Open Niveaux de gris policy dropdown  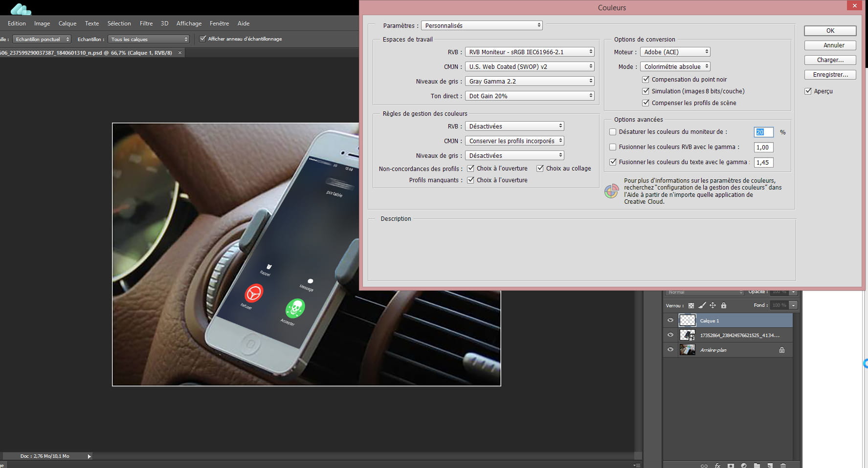coord(514,155)
